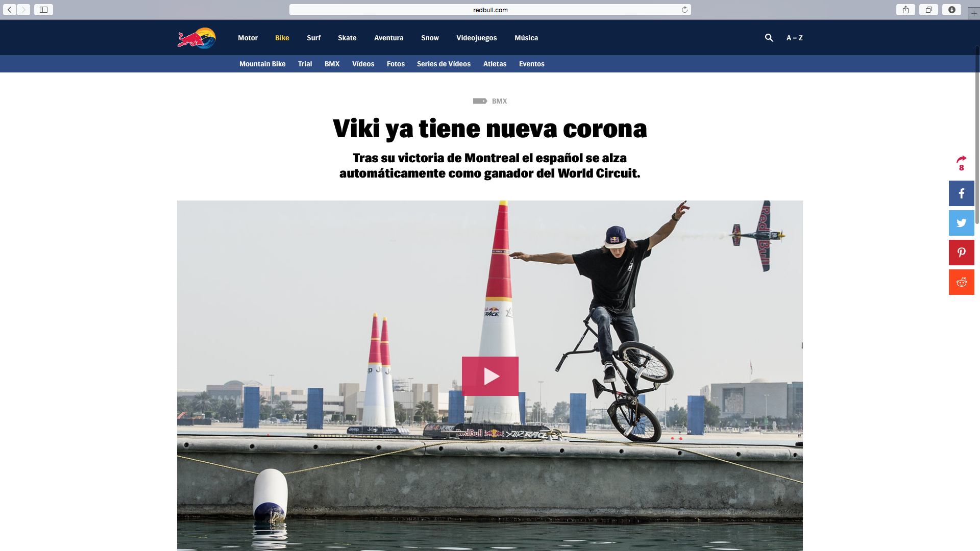Select the Videojuegos navigation item

(x=476, y=38)
